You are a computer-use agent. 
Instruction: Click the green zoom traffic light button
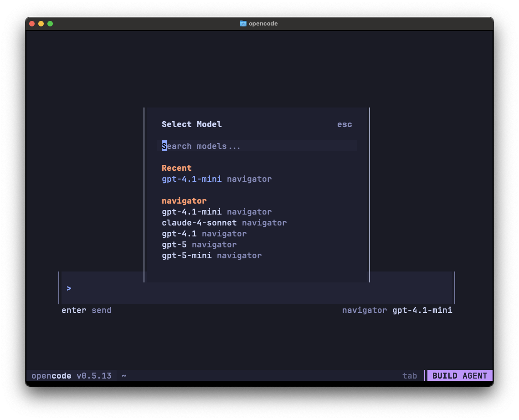[51, 23]
